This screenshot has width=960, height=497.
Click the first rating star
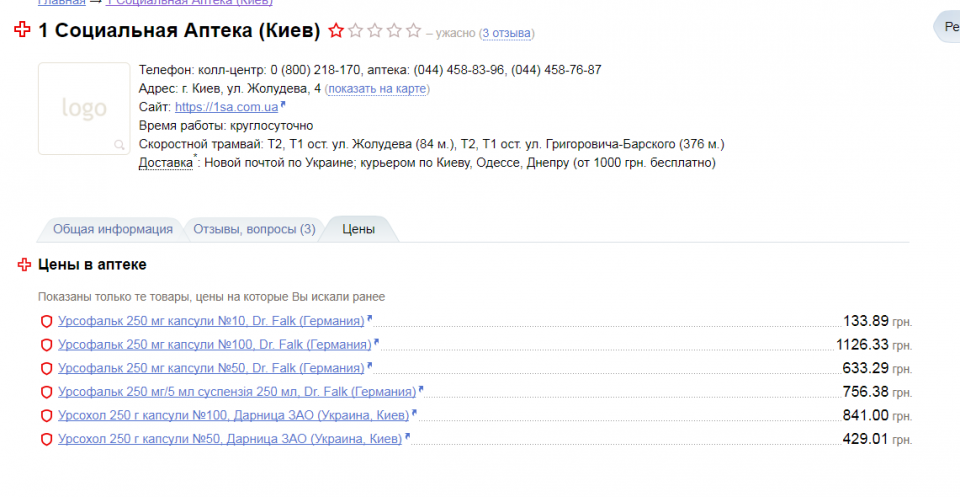point(337,31)
